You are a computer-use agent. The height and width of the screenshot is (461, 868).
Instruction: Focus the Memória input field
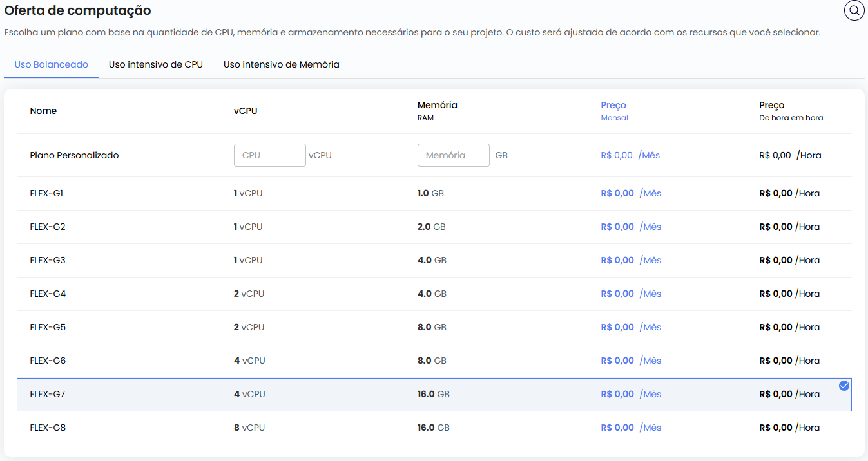[x=454, y=155]
